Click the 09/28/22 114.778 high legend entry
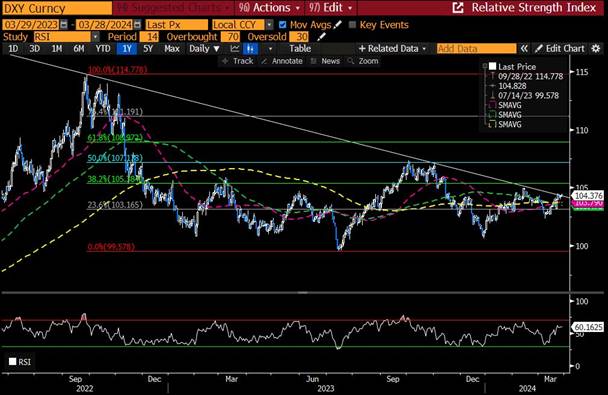Viewport: 608px width, 395px height. (x=530, y=76)
